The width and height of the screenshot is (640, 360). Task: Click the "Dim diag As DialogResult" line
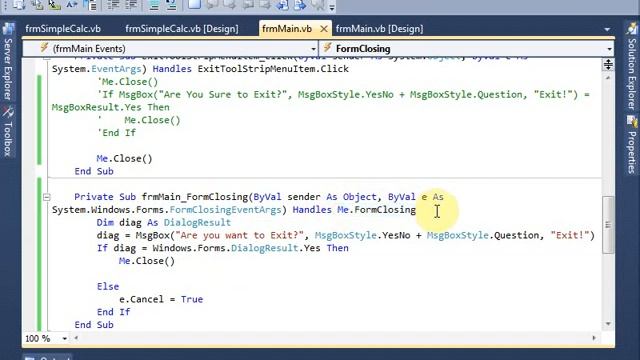point(164,222)
